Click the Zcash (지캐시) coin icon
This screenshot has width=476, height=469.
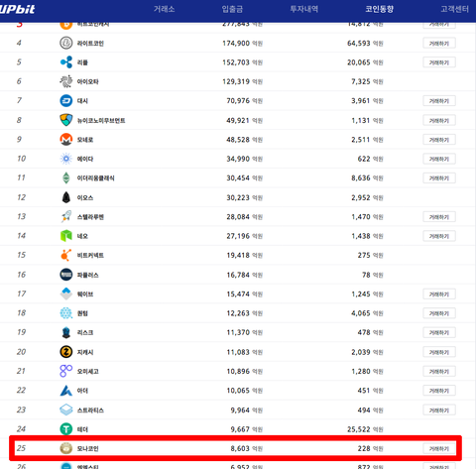[x=66, y=352]
